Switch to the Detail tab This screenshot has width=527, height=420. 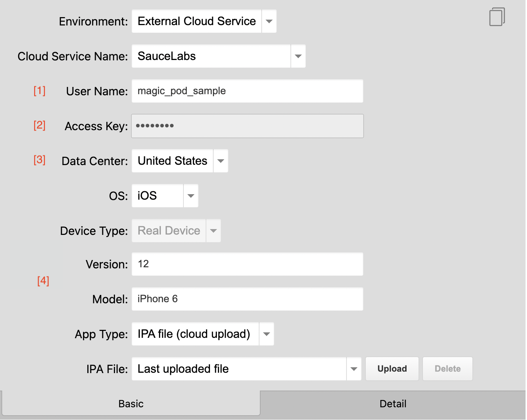393,404
